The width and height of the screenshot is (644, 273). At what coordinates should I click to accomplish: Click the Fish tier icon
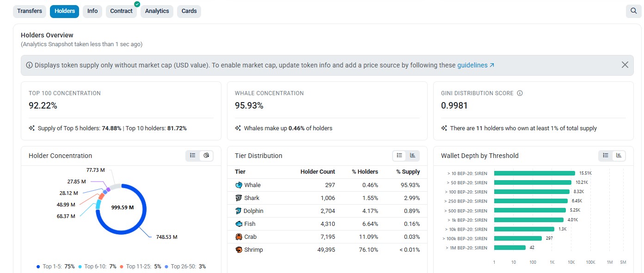[x=239, y=224]
